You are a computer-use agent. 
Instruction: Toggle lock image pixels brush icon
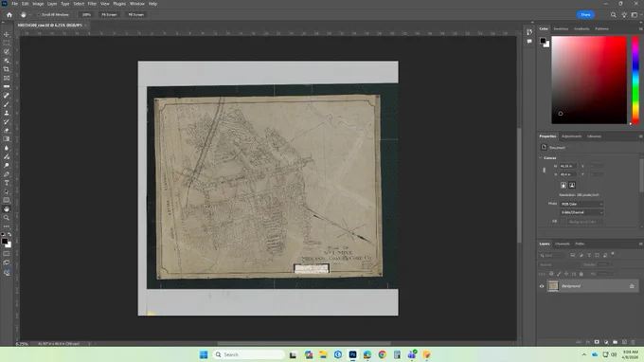559,274
